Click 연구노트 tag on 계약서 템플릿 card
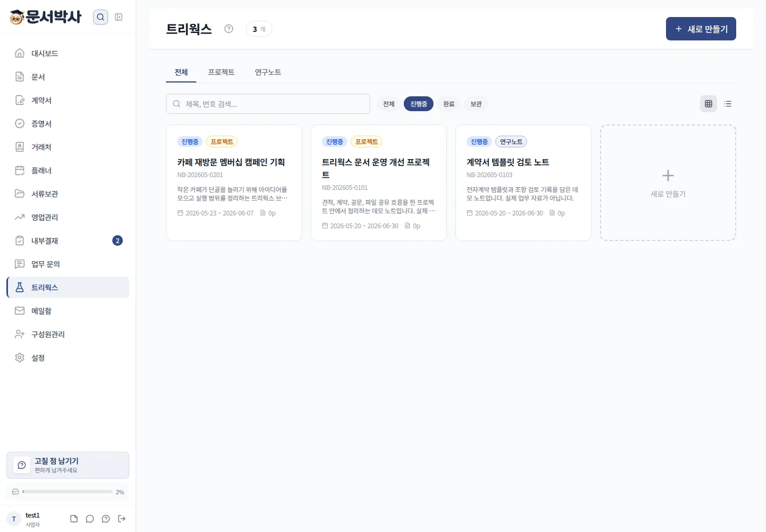This screenshot has width=766, height=532. 511,142
